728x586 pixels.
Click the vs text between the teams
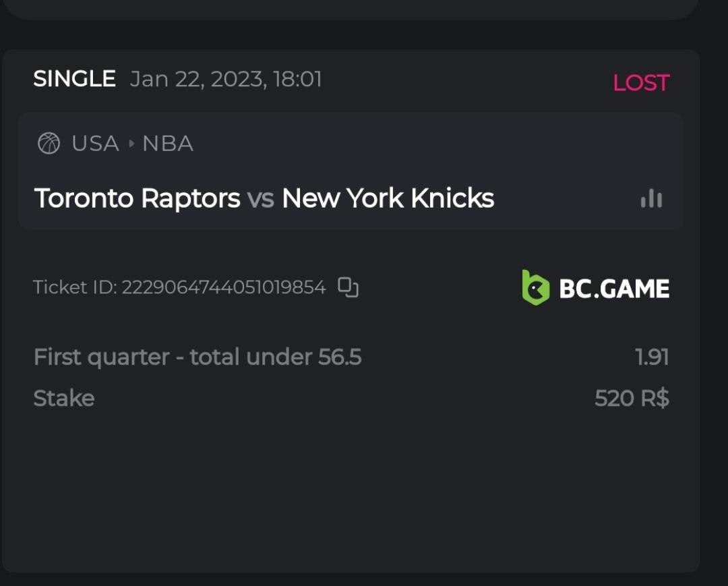pyautogui.click(x=261, y=198)
